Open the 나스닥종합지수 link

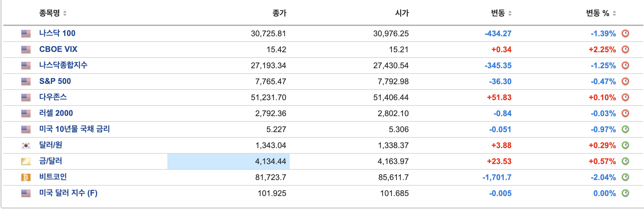pyautogui.click(x=63, y=65)
